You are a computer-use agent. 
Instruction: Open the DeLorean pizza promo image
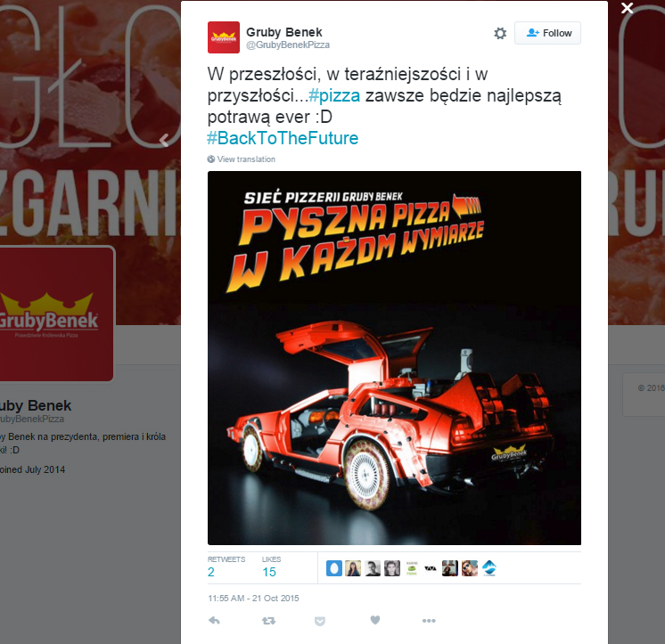[394, 358]
